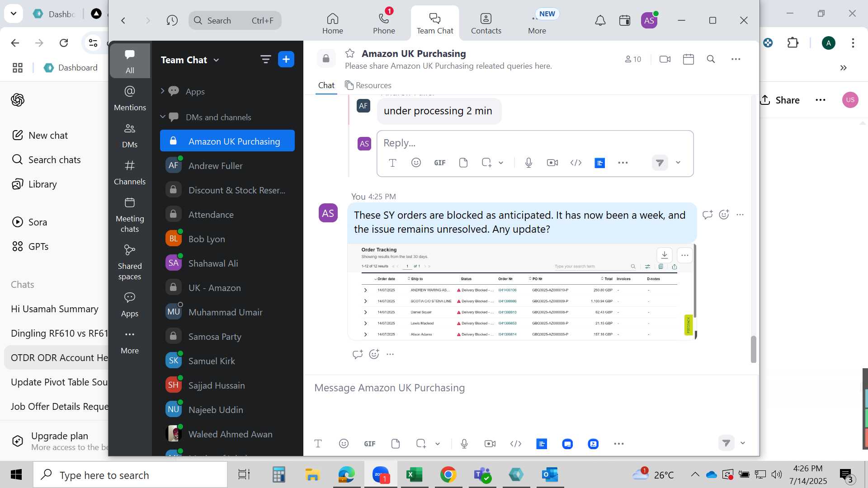Open the Order Tracking screenshot thumbnail
The width and height of the screenshot is (868, 488).
(522, 292)
